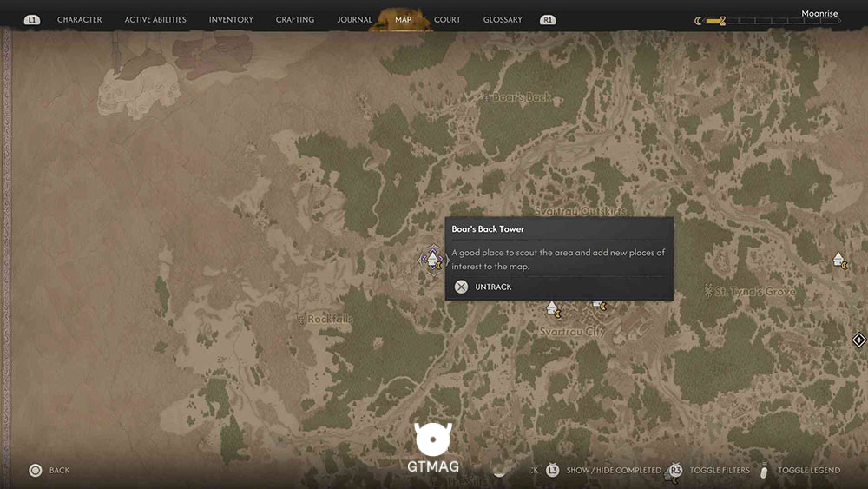The height and width of the screenshot is (489, 868).
Task: Click the R3 stick icon
Action: (675, 470)
